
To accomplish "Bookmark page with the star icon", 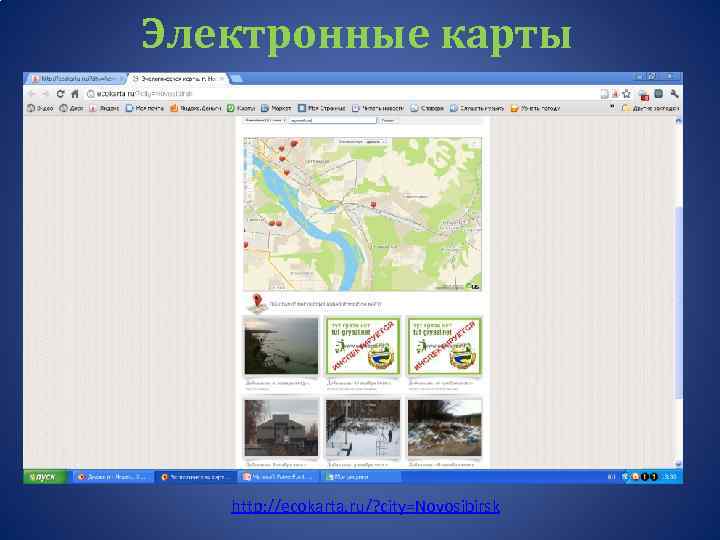I will 626,94.
